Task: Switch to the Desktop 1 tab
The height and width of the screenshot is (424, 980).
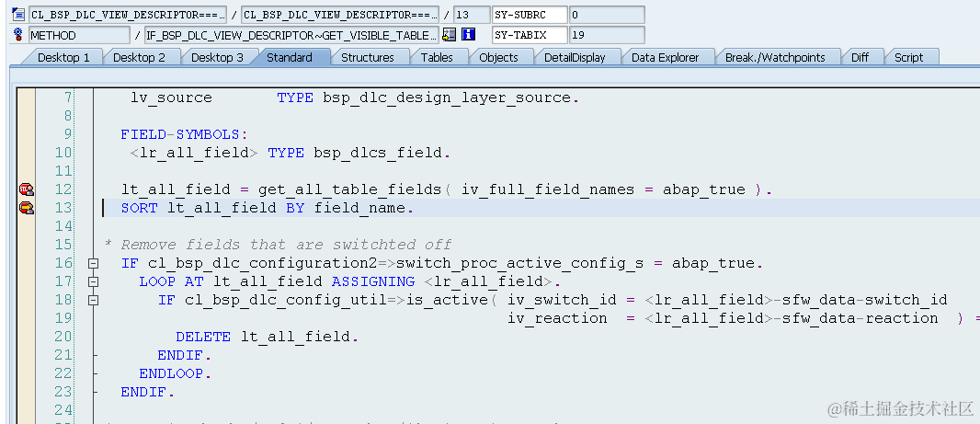Action: pyautogui.click(x=63, y=57)
